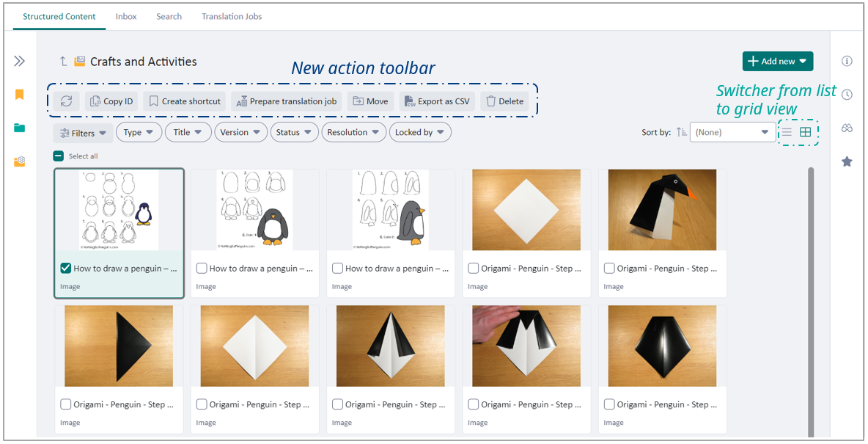Toggle the Select all checkbox
The width and height of the screenshot is (868, 444).
coord(59,156)
